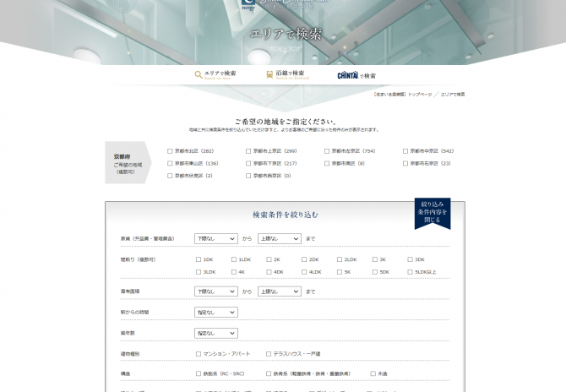Click the 駅からの時間 row label
This screenshot has width=566, height=392.
(134, 313)
